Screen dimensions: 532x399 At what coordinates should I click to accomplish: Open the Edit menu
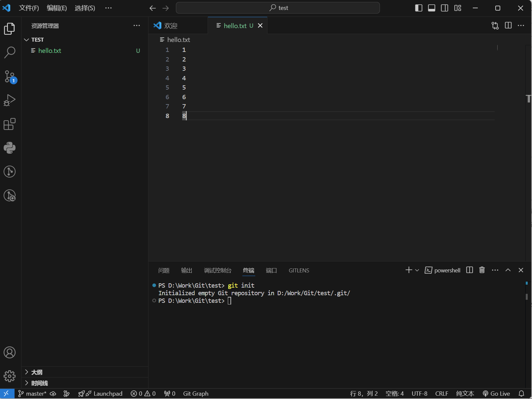coord(57,8)
